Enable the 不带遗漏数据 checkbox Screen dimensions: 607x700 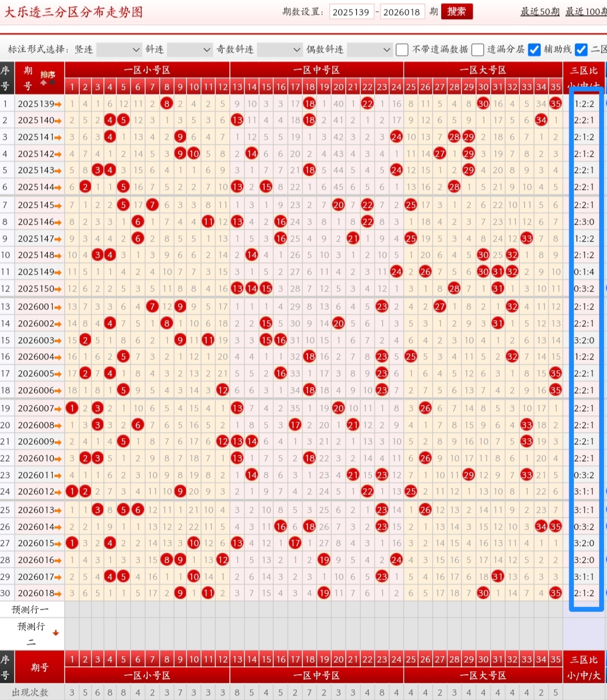point(402,50)
